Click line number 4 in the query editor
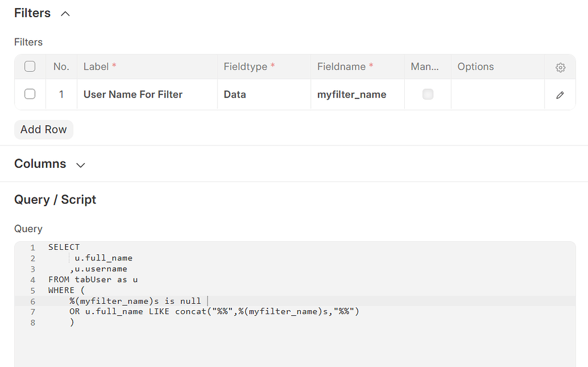The image size is (588, 367). pyautogui.click(x=33, y=279)
